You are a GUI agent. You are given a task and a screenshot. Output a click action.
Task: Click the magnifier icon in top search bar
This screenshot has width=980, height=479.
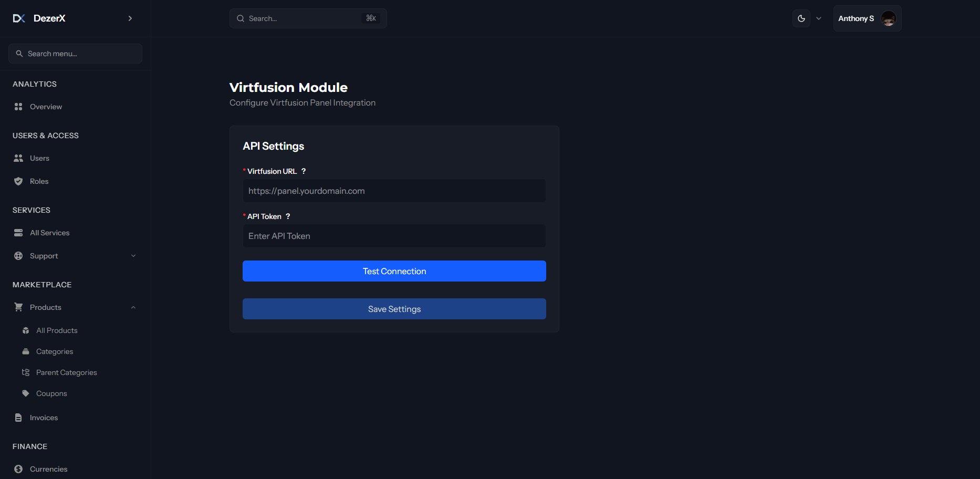pyautogui.click(x=241, y=18)
